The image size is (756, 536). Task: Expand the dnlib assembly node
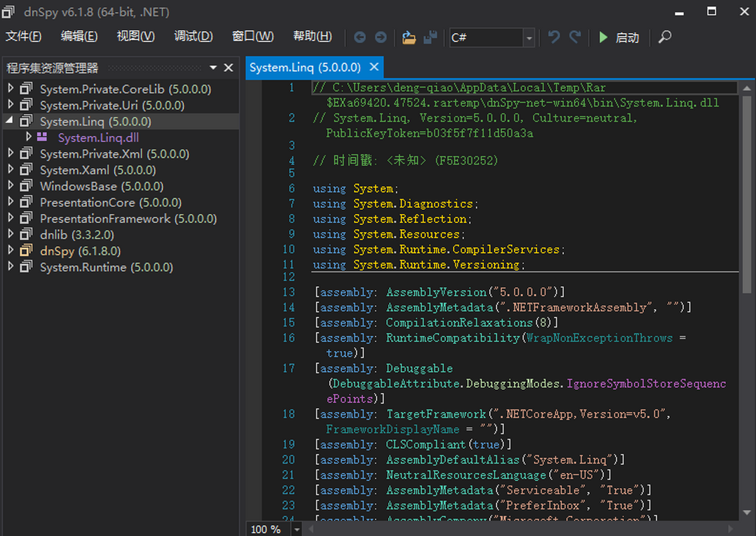(11, 234)
